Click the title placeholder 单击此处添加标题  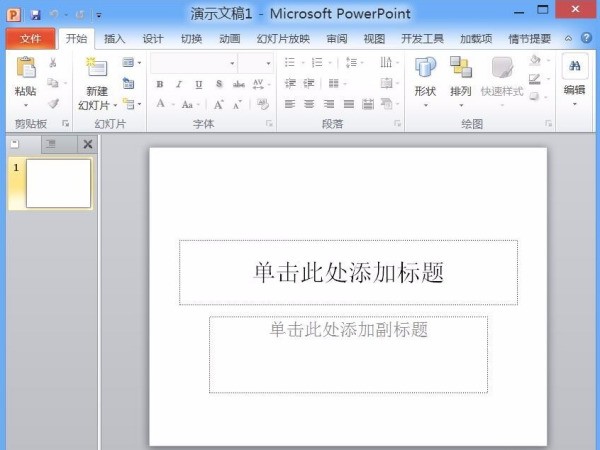349,272
